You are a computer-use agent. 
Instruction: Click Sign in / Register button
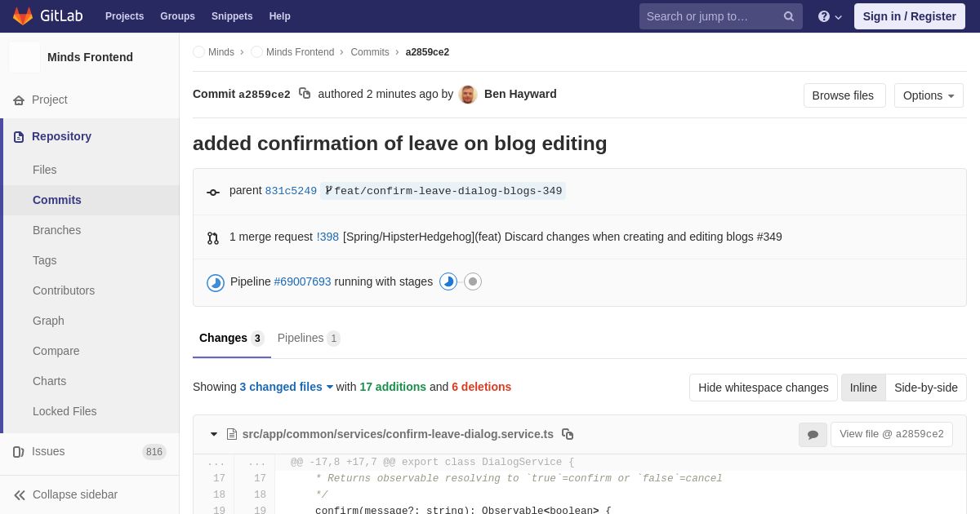pos(910,16)
